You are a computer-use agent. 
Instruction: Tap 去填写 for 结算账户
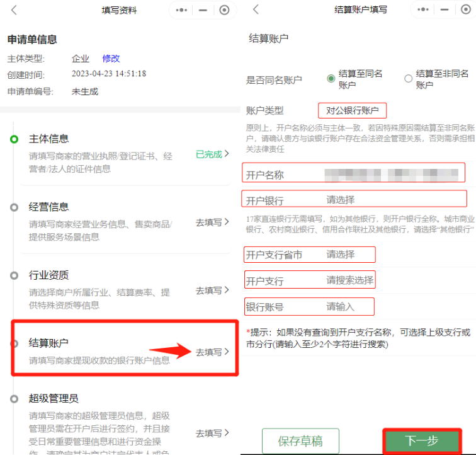point(212,352)
